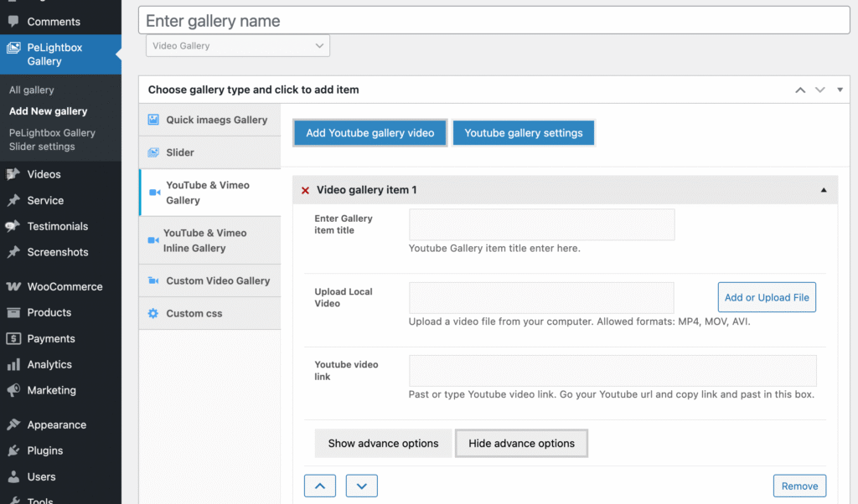Open the Video Gallery type dropdown
The width and height of the screenshot is (858, 504).
click(x=237, y=46)
